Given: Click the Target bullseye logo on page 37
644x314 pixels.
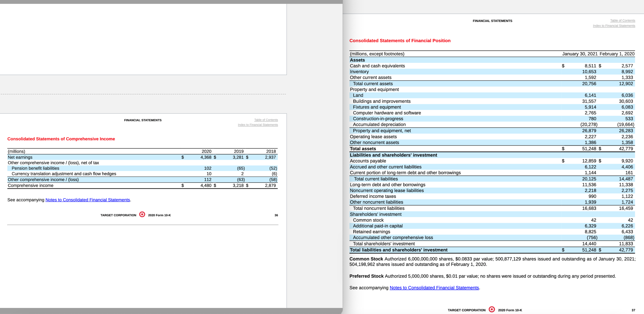Looking at the screenshot, I should click(x=492, y=310).
